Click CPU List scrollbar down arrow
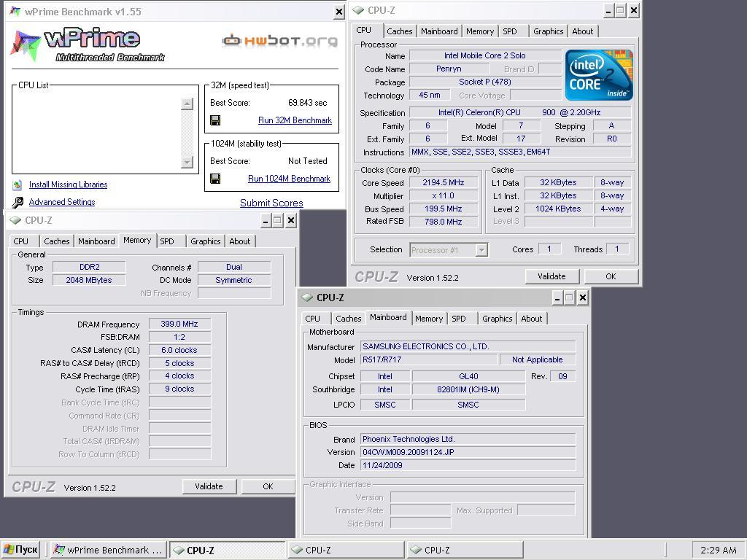Viewport: 747px width, 560px height. [187, 163]
